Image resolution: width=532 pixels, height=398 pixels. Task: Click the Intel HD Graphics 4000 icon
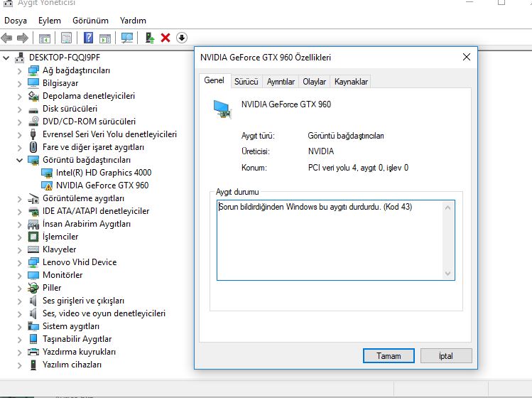(x=47, y=173)
